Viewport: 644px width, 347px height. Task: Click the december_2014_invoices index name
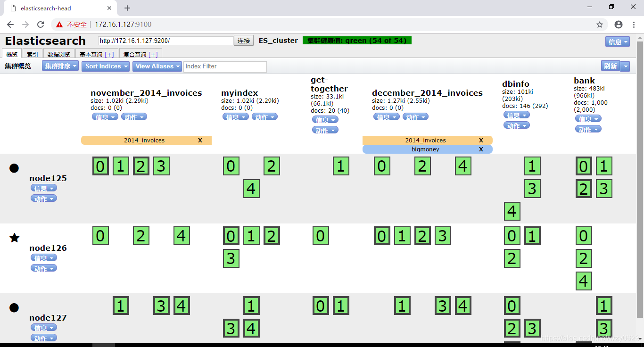pyautogui.click(x=427, y=93)
